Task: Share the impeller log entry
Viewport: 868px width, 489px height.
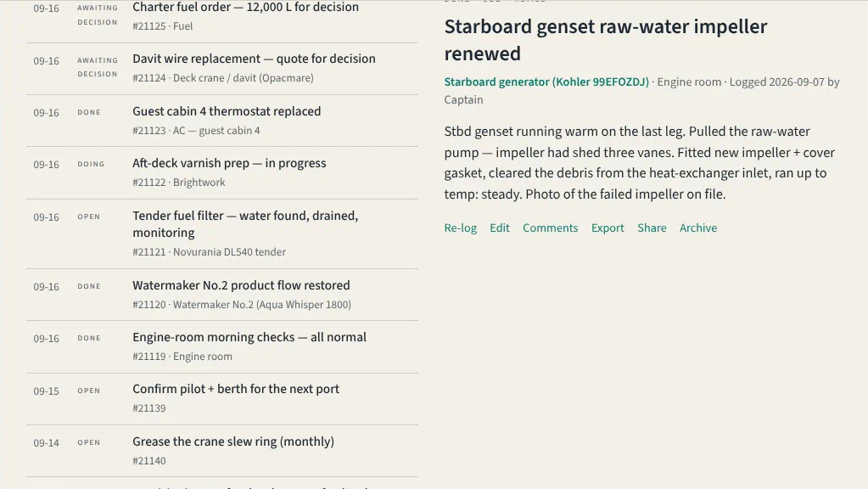Action: [x=652, y=228]
